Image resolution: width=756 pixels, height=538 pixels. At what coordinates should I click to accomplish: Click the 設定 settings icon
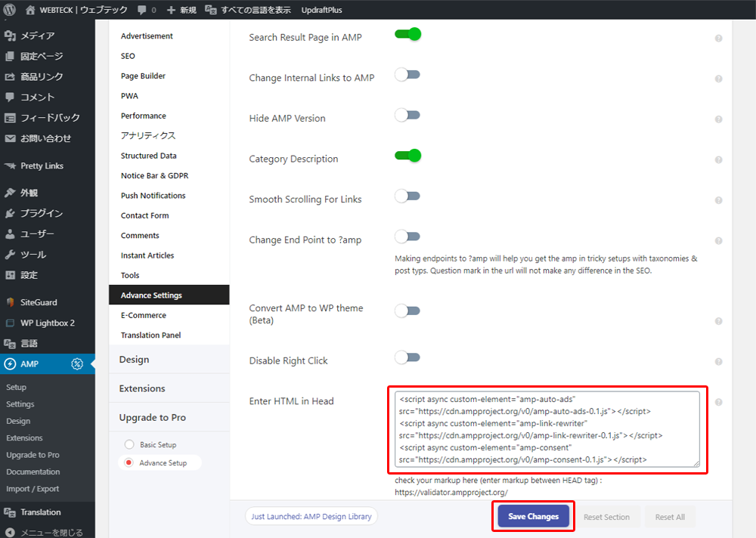pyautogui.click(x=10, y=275)
